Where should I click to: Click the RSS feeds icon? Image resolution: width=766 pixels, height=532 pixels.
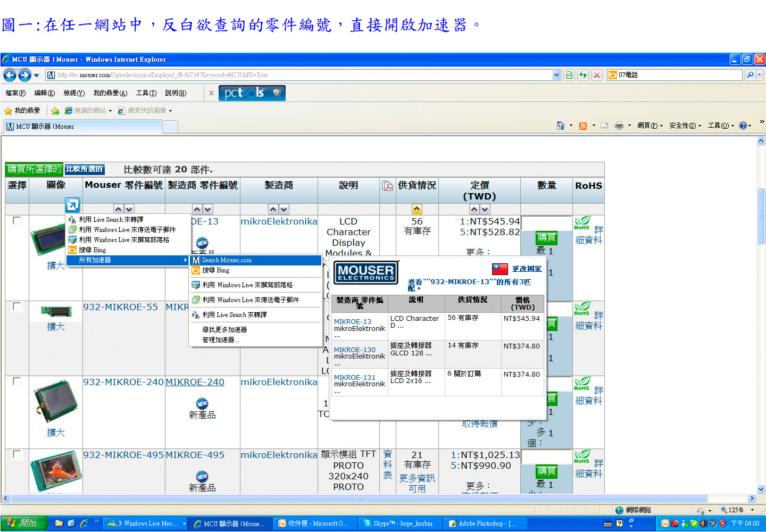point(583,126)
